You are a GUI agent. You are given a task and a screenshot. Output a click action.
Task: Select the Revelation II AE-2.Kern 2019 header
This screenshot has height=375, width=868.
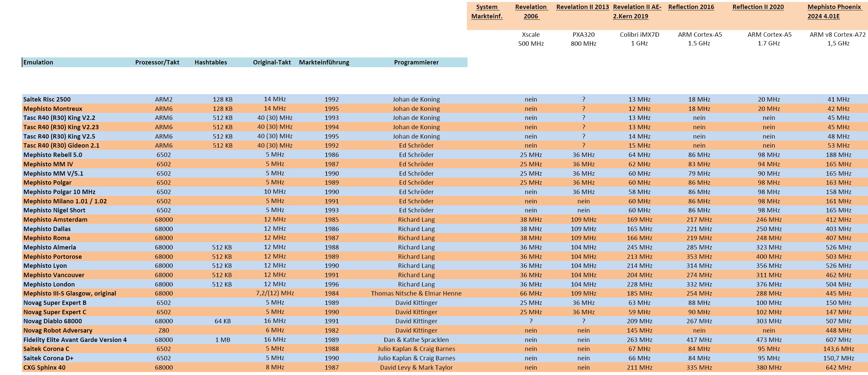point(637,11)
